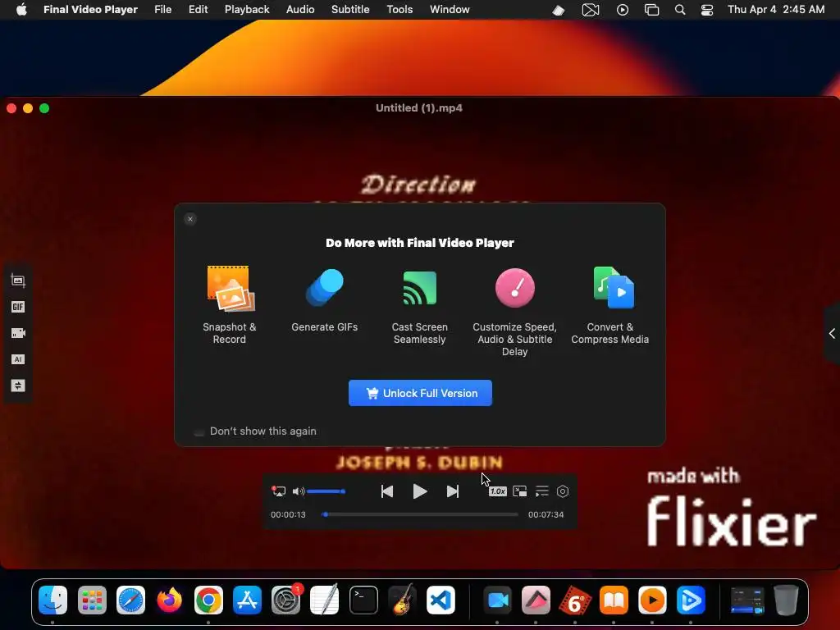Image resolution: width=840 pixels, height=630 pixels.
Task: Click the elapsed time 00:00:13
Action: pos(288,514)
